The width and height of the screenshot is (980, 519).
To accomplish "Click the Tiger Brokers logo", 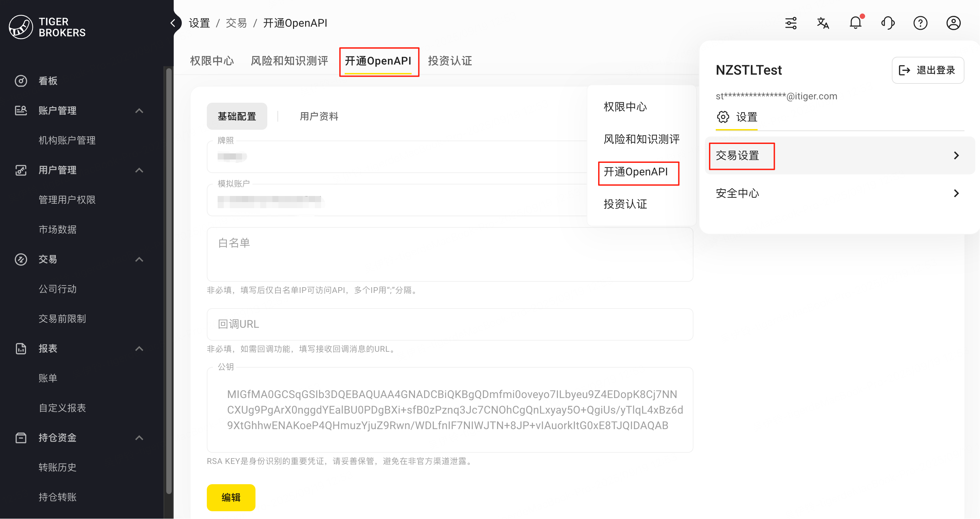I will coord(47,27).
